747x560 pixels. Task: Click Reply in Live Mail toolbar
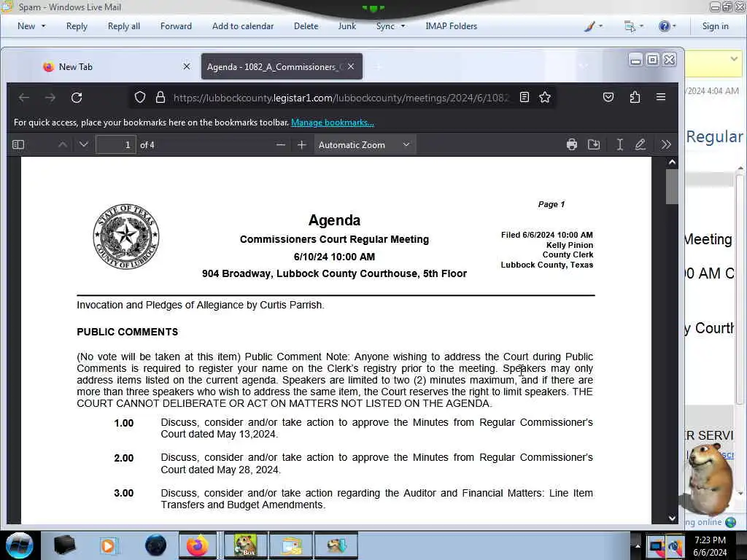pyautogui.click(x=77, y=26)
